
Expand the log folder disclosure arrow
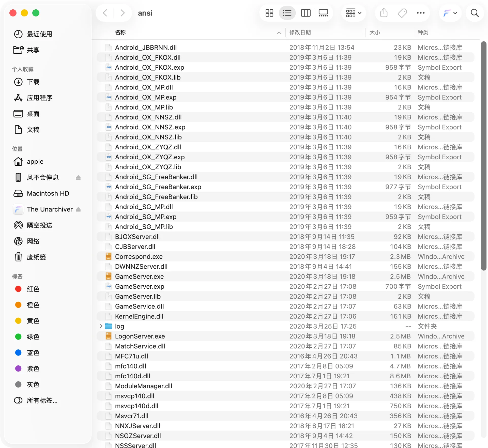click(101, 326)
